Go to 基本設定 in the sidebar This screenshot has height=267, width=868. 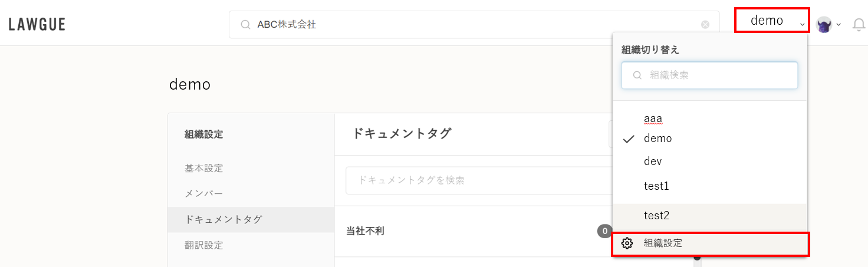(203, 168)
